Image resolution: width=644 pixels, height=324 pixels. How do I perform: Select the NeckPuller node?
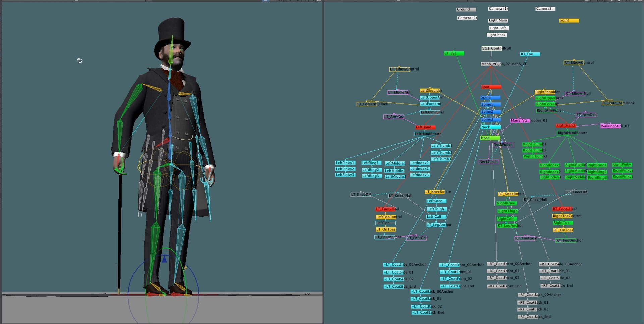[503, 145]
